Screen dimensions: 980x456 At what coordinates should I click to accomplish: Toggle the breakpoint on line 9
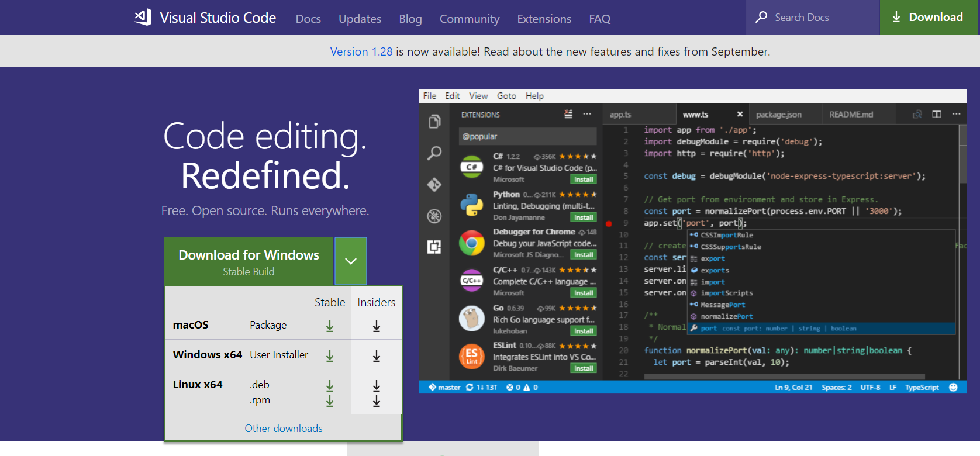pos(609,223)
